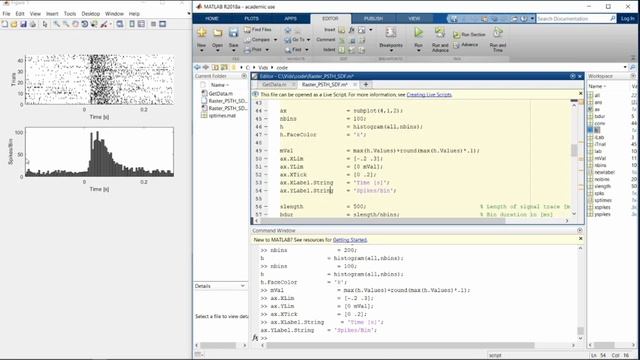The image size is (640, 360).
Task: Switch to the PUBLISH ribbon tab
Action: coord(373,18)
